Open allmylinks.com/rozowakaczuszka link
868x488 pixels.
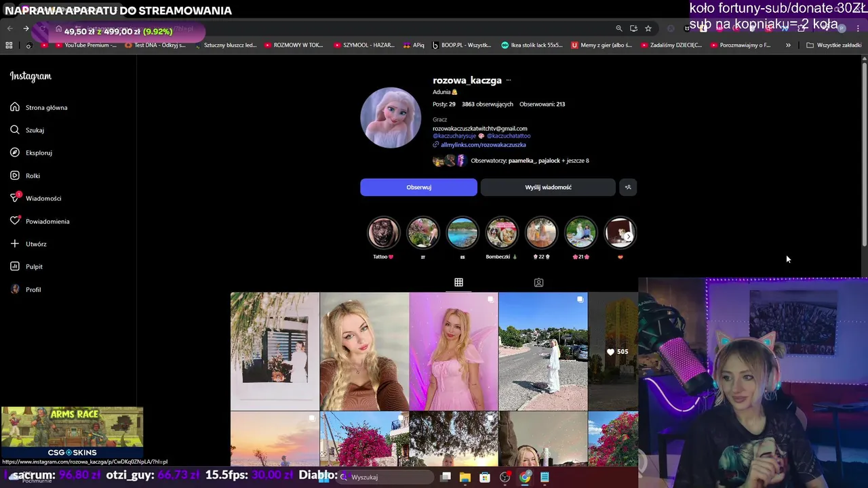pyautogui.click(x=483, y=144)
